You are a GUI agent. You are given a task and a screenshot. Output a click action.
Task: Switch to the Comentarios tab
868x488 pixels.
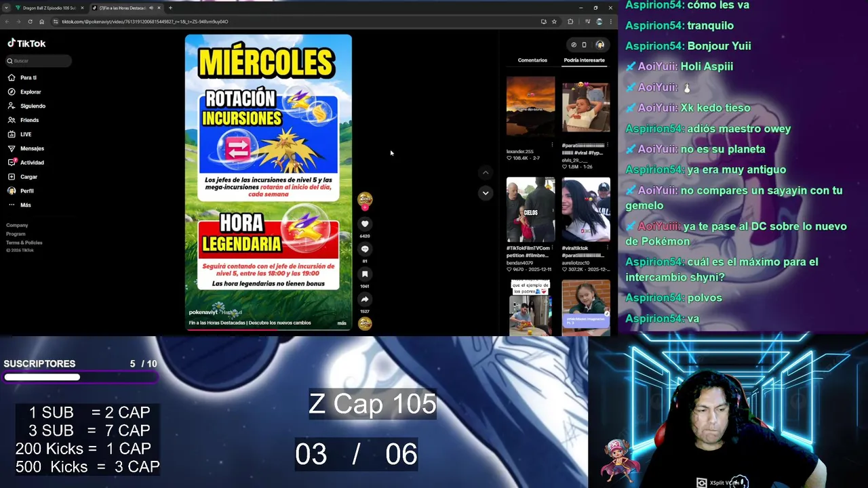[532, 60]
